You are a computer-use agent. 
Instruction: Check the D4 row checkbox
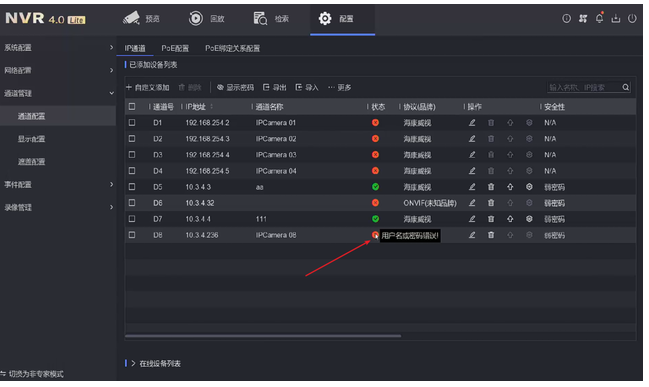132,171
